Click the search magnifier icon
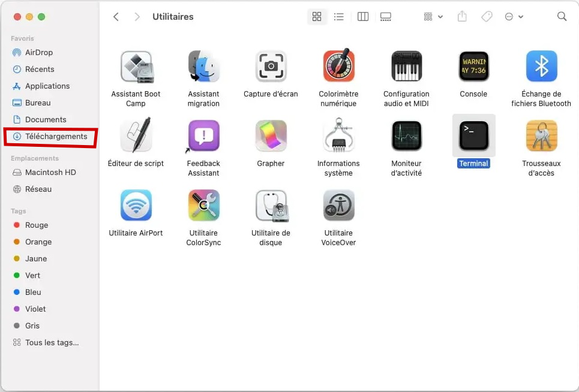The width and height of the screenshot is (579, 392). coord(562,17)
